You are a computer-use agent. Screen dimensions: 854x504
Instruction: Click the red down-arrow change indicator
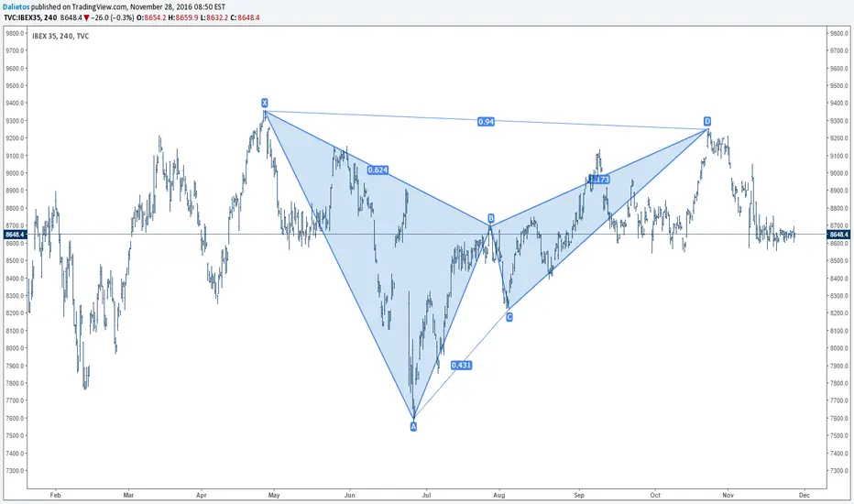coord(87,18)
